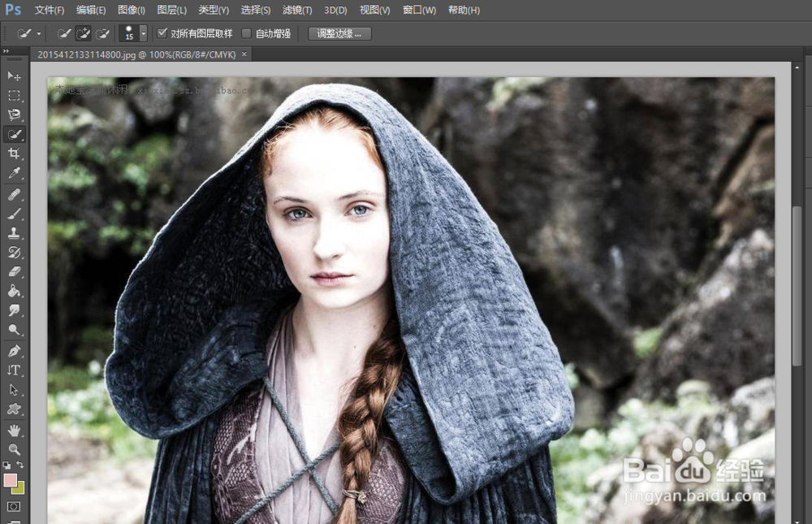Expand the collapsed toolbox panel arrows
This screenshot has width=812, height=524.
click(6, 51)
